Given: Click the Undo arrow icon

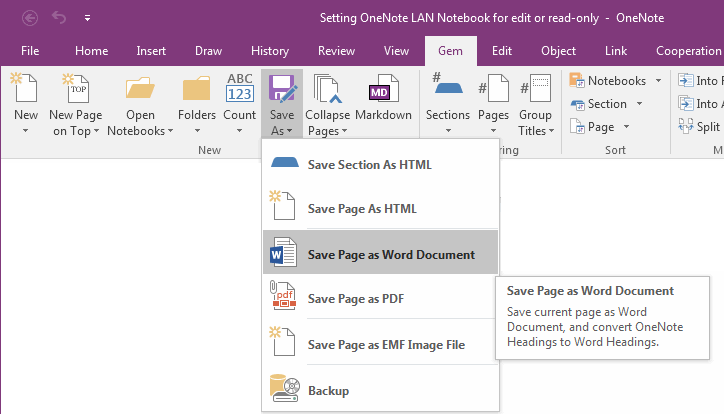Looking at the screenshot, I should tap(59, 18).
